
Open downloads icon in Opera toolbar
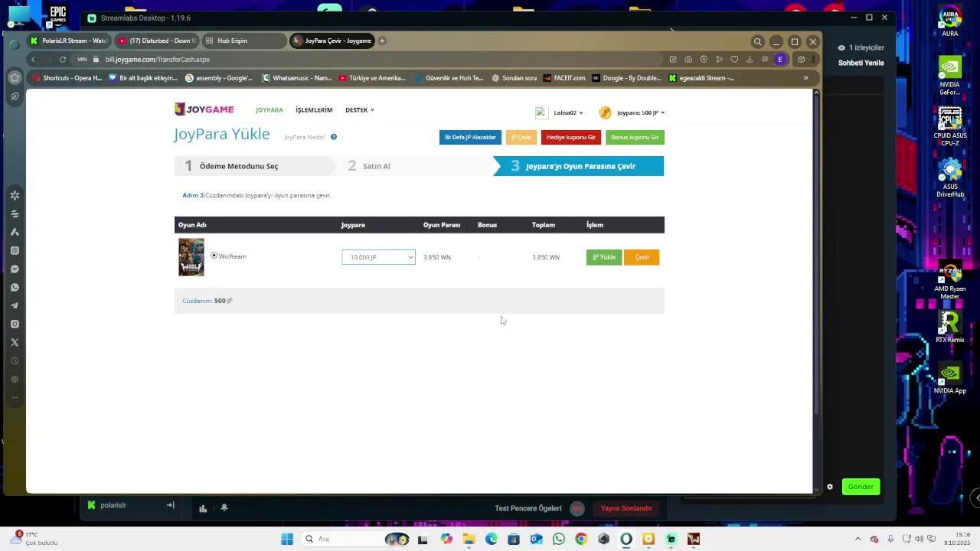click(x=750, y=60)
